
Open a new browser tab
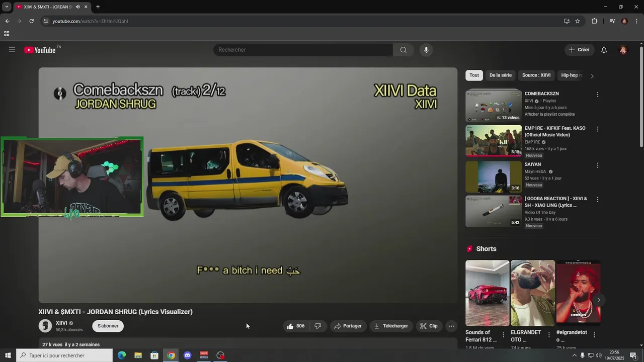click(x=98, y=7)
